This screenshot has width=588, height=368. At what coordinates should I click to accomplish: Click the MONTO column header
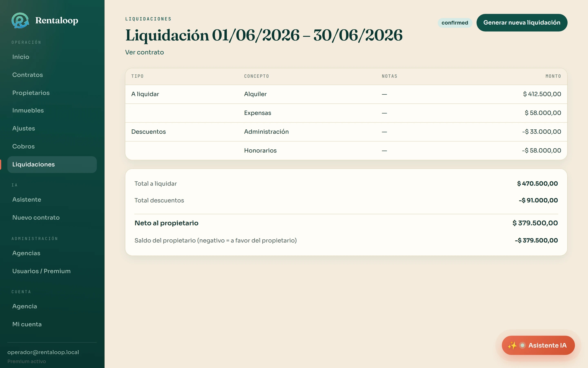553,76
